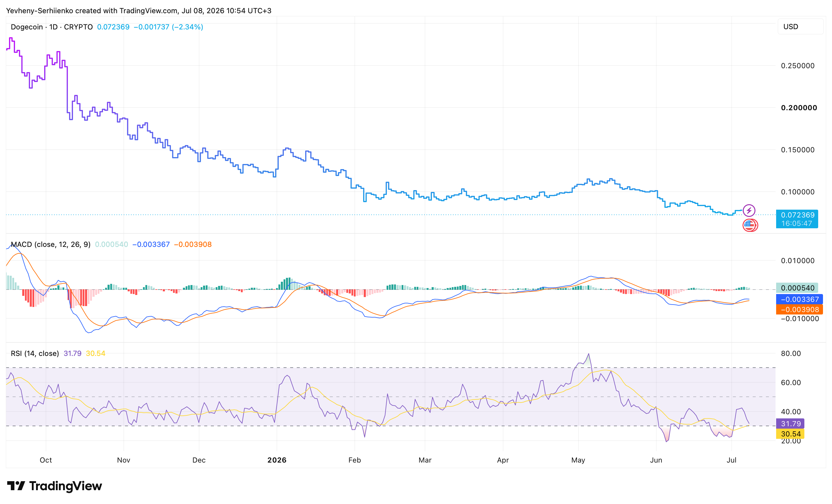Click the Mar label on time axis
The width and height of the screenshot is (832, 504).
point(425,460)
